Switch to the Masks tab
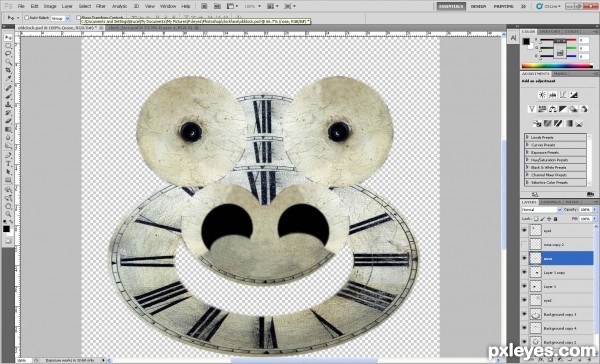600x364 pixels. (560, 73)
